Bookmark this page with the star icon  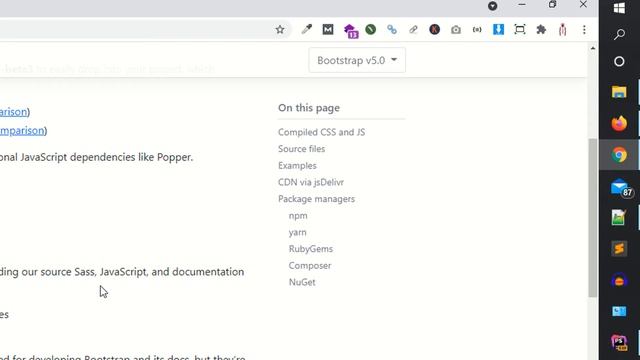280,29
